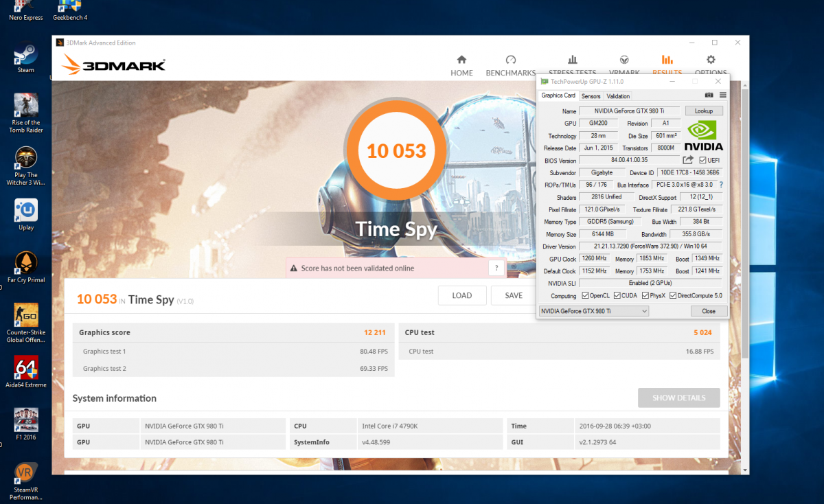
Task: Click the 10 053 score circle
Action: (396, 151)
